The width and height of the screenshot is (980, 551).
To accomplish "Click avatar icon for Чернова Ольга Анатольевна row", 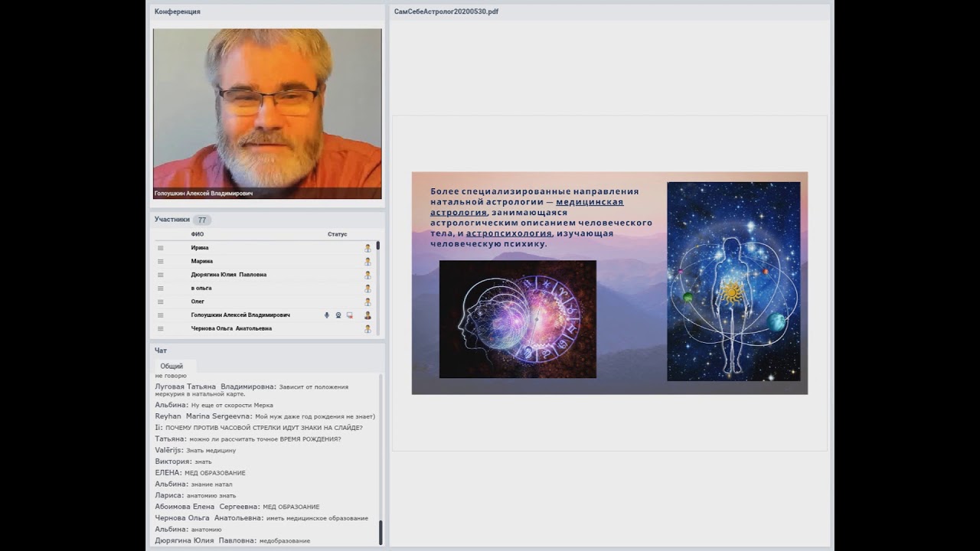I will [x=367, y=329].
